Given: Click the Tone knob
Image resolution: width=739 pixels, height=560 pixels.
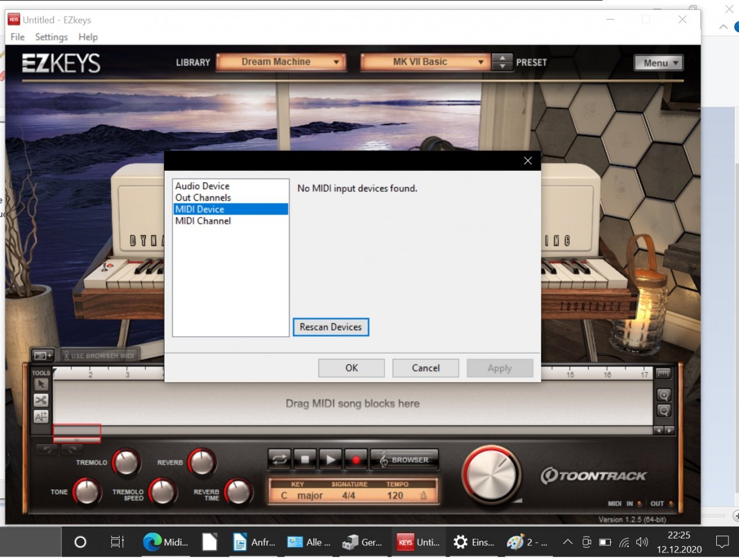Looking at the screenshot, I should (87, 492).
